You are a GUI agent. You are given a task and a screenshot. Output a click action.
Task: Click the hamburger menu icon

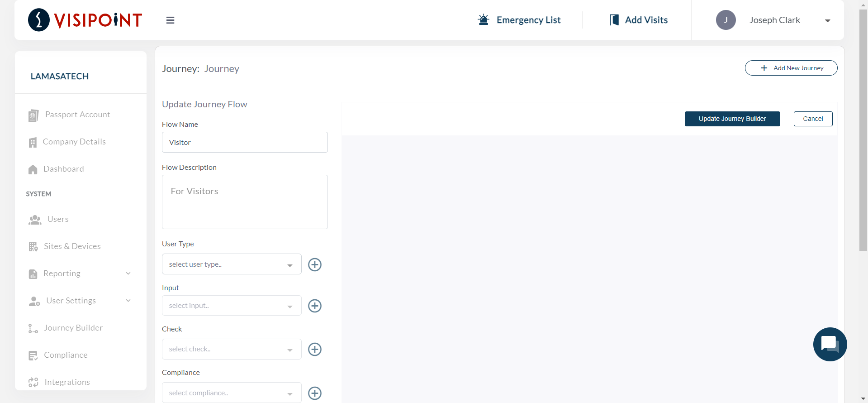click(x=170, y=20)
